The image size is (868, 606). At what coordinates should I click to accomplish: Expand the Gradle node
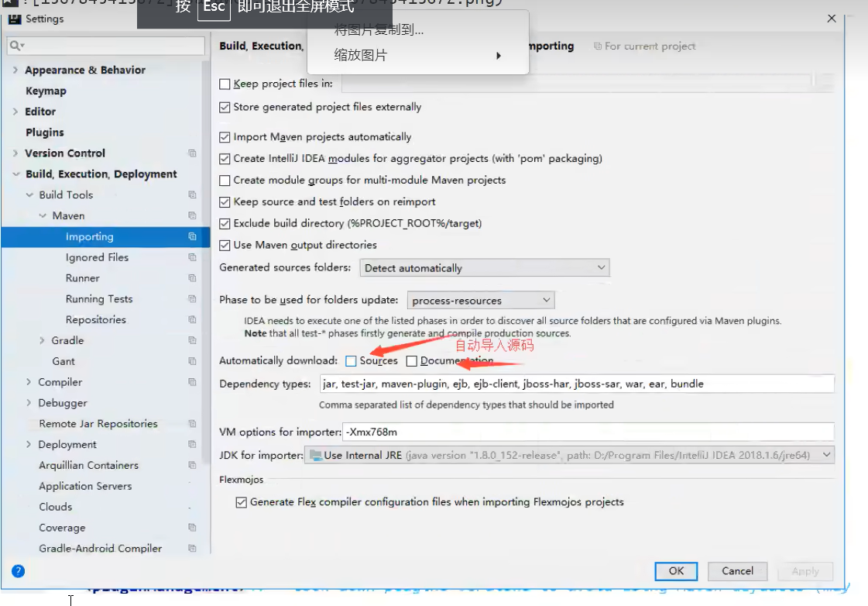point(42,340)
